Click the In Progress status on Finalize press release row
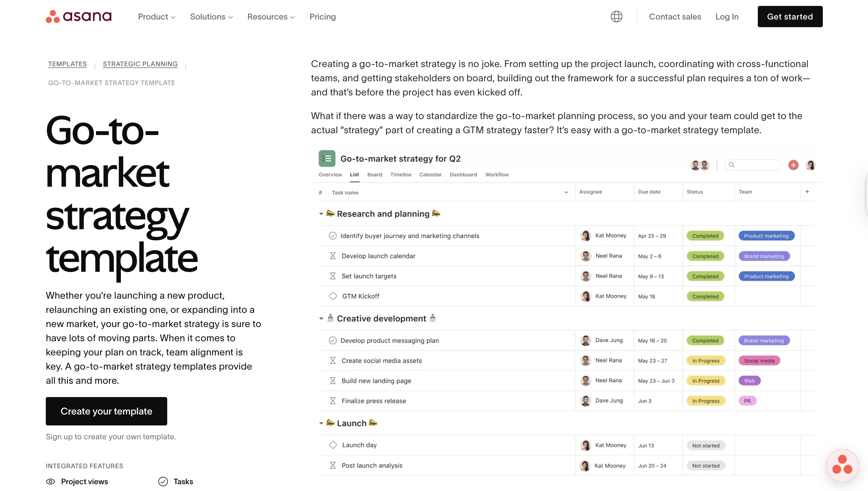This screenshot has width=868, height=491. coord(706,401)
